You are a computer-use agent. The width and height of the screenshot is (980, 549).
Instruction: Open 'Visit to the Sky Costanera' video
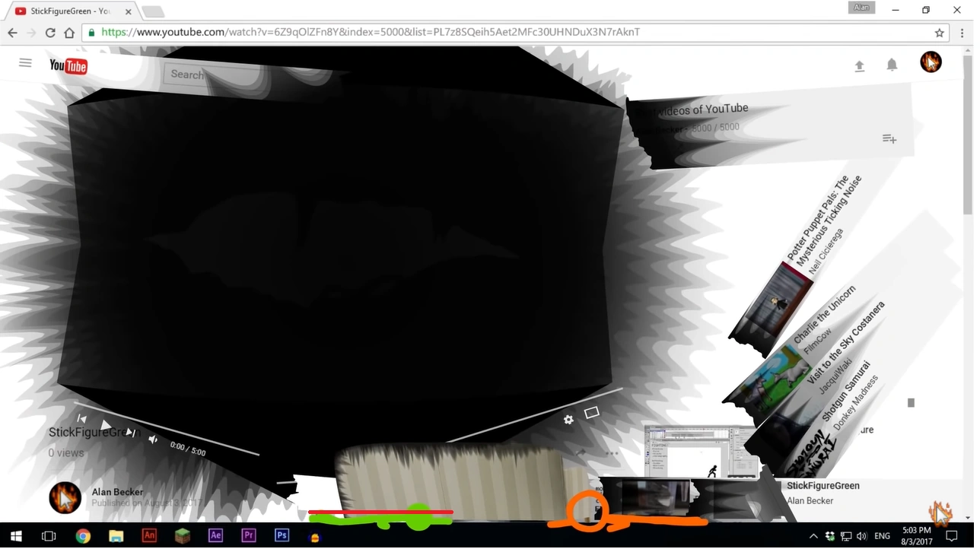tap(846, 342)
